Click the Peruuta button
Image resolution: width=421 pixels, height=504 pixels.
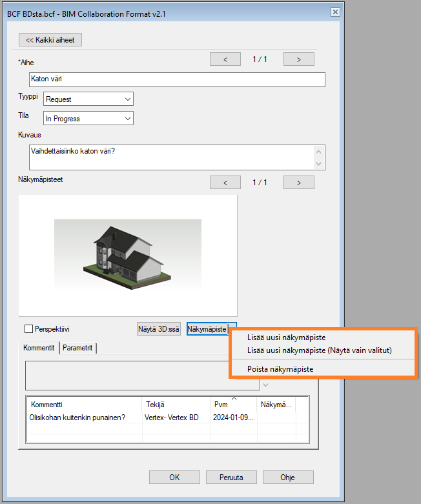[231, 478]
